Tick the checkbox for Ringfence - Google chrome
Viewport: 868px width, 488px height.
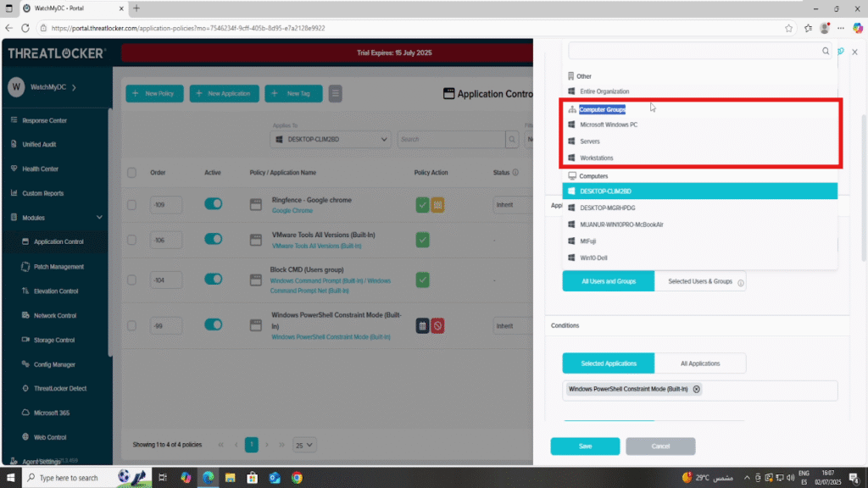click(131, 205)
